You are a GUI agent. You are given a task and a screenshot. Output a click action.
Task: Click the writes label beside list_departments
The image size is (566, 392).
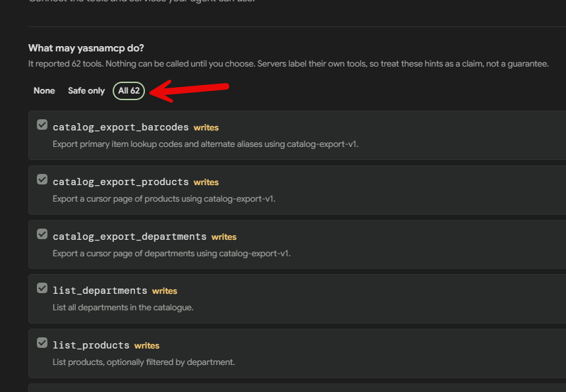tap(165, 291)
